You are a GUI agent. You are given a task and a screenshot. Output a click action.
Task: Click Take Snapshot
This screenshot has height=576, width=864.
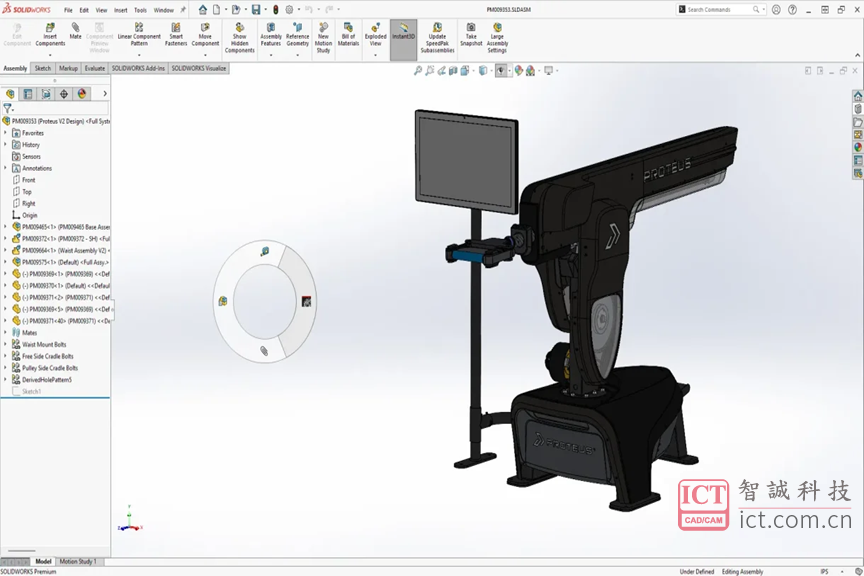[471, 35]
